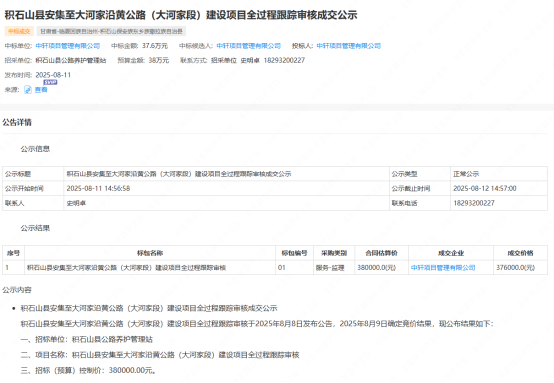554x383 pixels.
Task: Click publish date 2025-08-11
Action: tap(53, 75)
